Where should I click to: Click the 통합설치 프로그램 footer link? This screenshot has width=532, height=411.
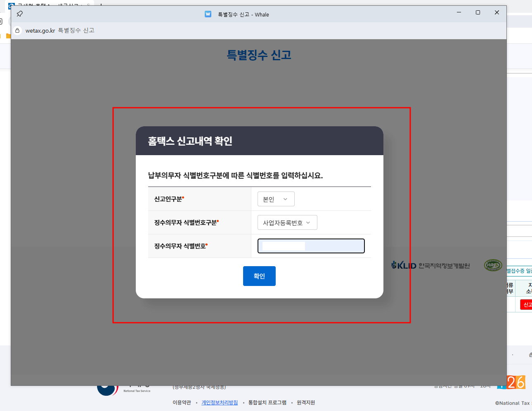coord(267,402)
